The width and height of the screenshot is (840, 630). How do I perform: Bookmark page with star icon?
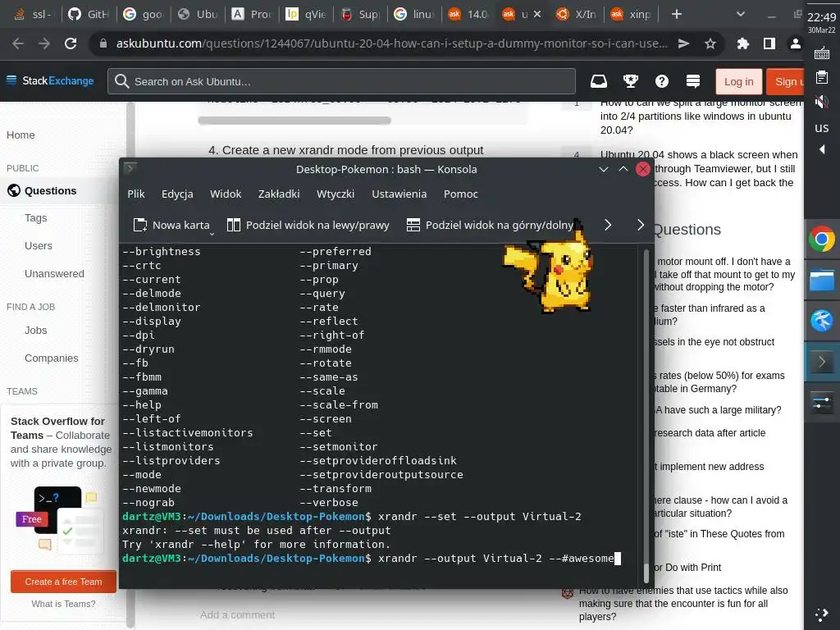(710, 43)
